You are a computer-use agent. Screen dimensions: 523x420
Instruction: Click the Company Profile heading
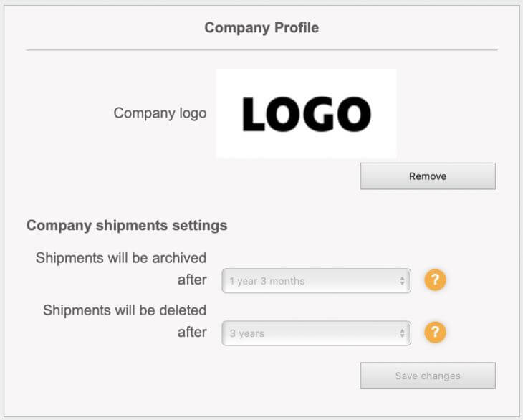coord(261,28)
